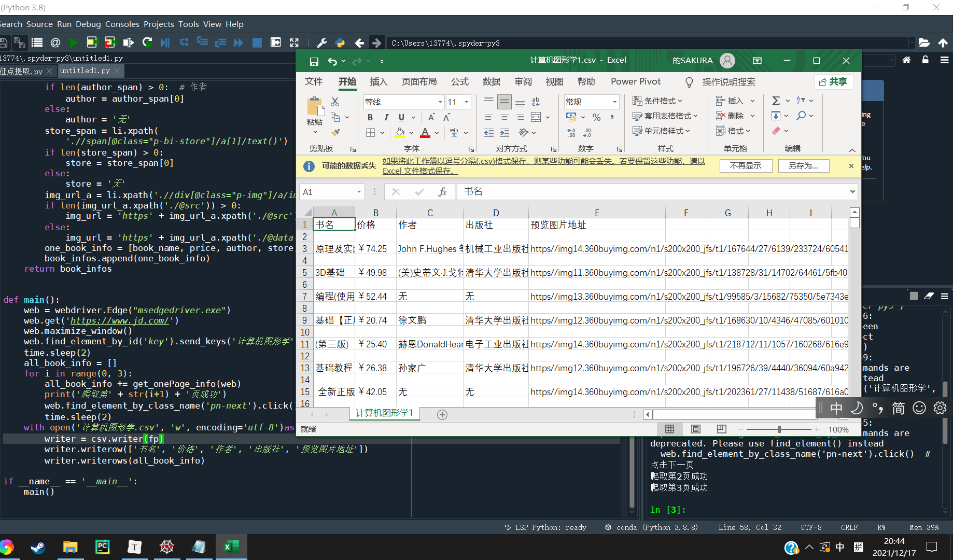
Task: Switch to the Power Pivot ribbon tab
Action: click(636, 81)
